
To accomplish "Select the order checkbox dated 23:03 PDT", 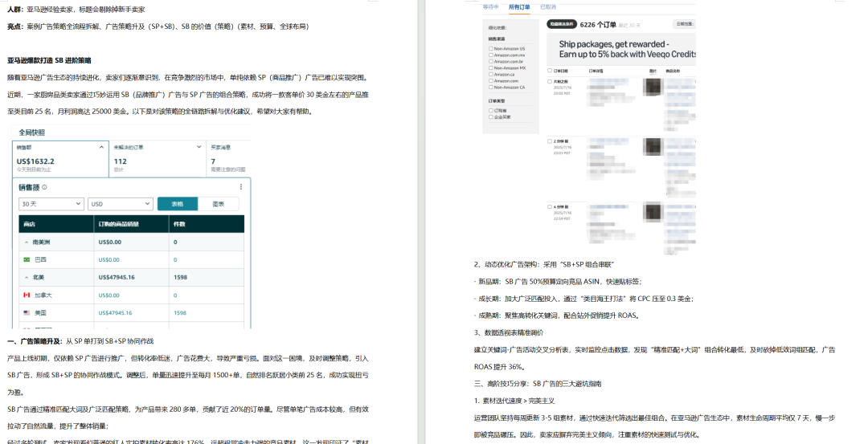I will pyautogui.click(x=550, y=81).
